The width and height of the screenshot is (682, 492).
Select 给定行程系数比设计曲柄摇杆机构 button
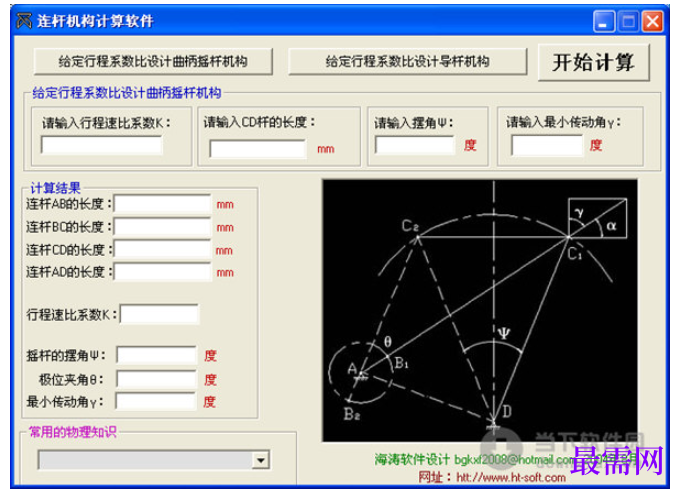pyautogui.click(x=153, y=61)
